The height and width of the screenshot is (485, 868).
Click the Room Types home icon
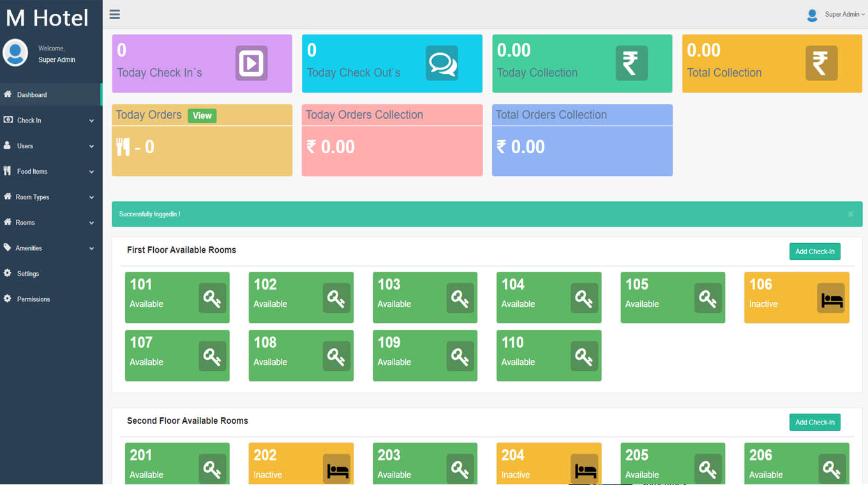pos(8,197)
